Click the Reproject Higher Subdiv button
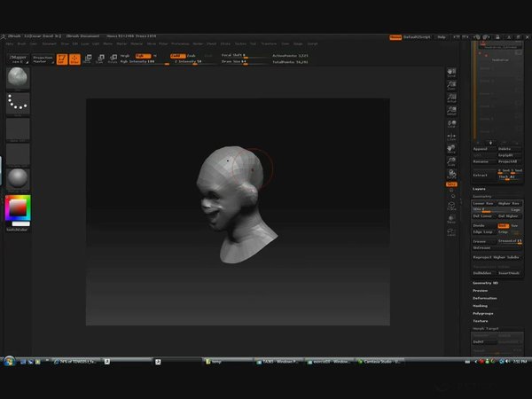This screenshot has width=532, height=399. tap(497, 257)
